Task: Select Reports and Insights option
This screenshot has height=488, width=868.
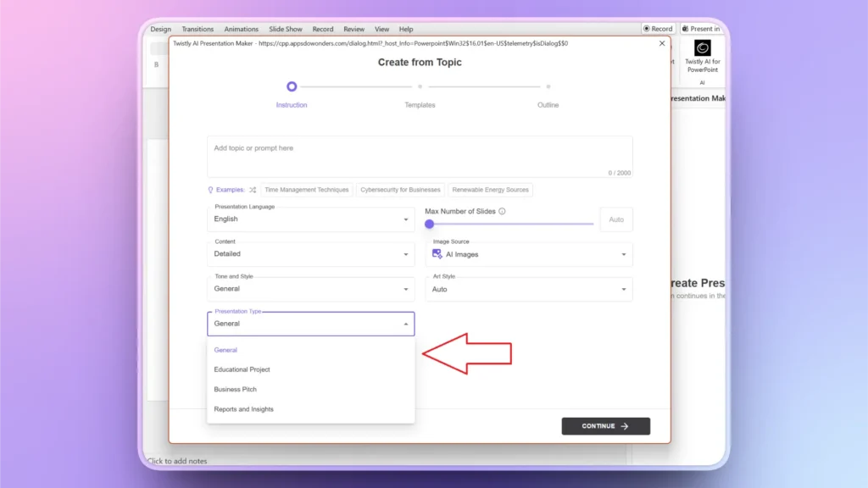Action: tap(310, 409)
